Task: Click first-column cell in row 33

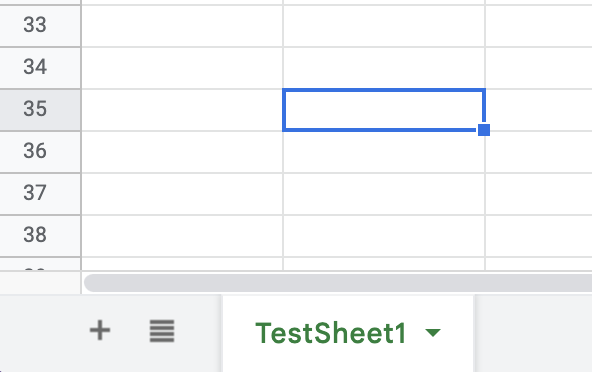Action: tap(182, 26)
